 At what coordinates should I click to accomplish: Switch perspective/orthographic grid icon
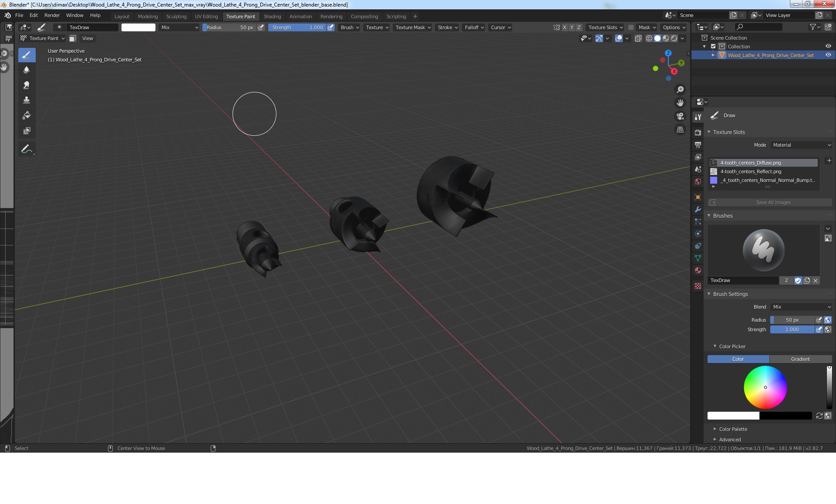[680, 130]
